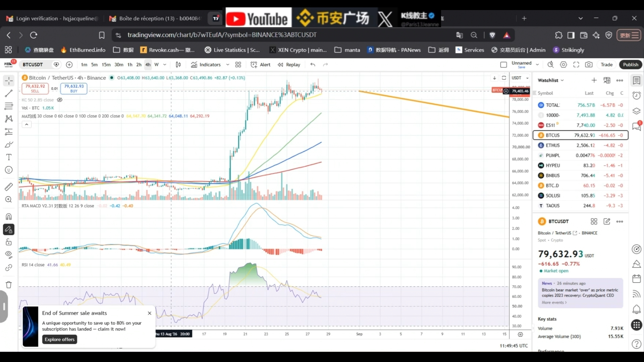Select the chart patterns tool
The image size is (644, 362).
9,119
